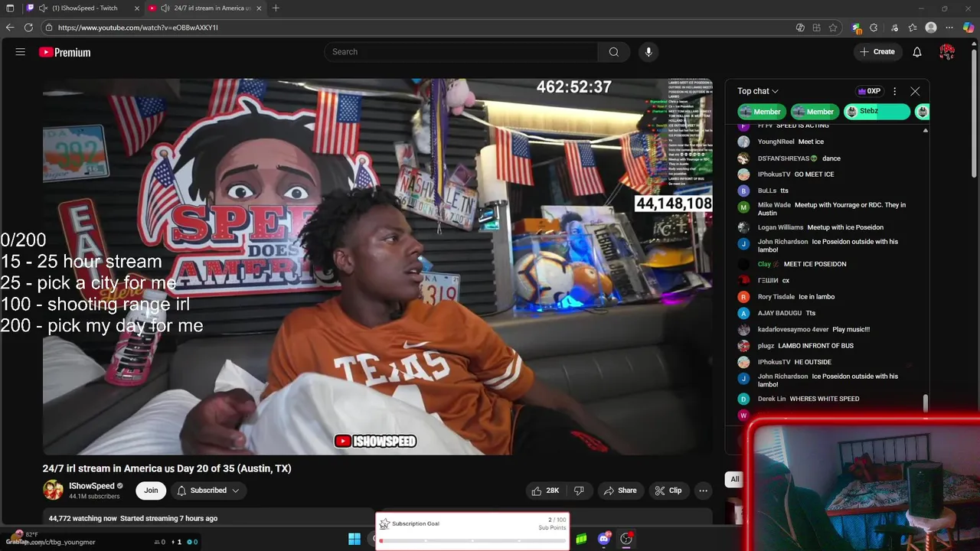Screen dimensions: 980x551
Task: Close the Twitch browser tab
Action: (x=137, y=8)
